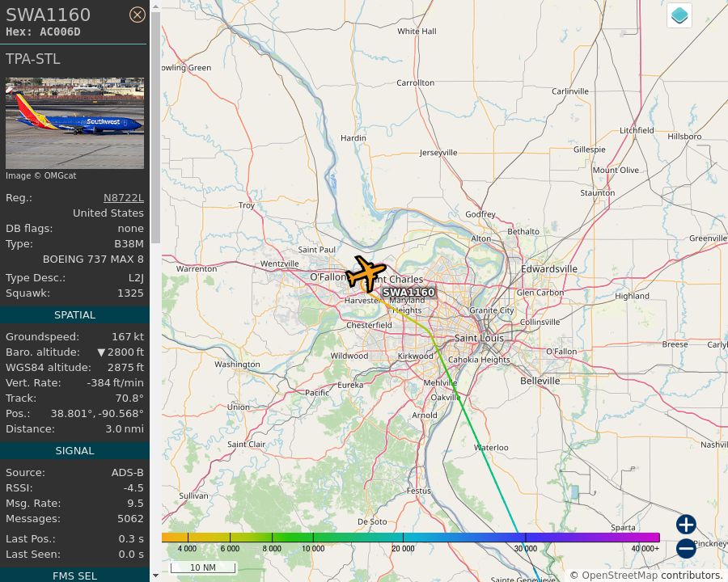Screen dimensions: 728x582
Task: Select the WGS84 altitude value 2875 ft
Action: (126, 367)
